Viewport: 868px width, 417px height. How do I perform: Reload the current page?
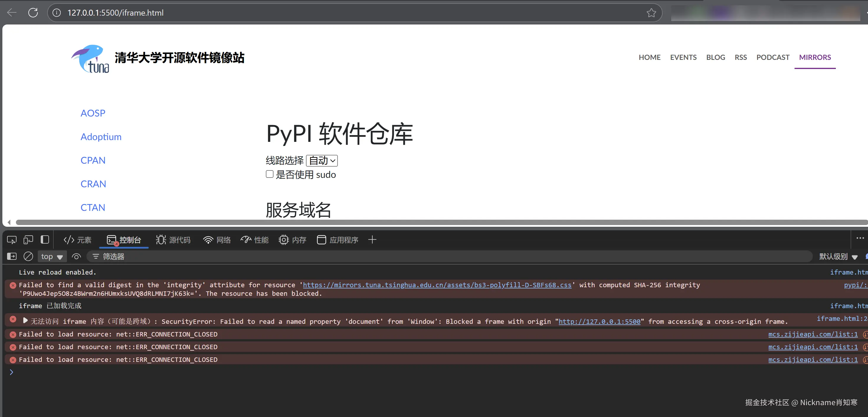33,13
